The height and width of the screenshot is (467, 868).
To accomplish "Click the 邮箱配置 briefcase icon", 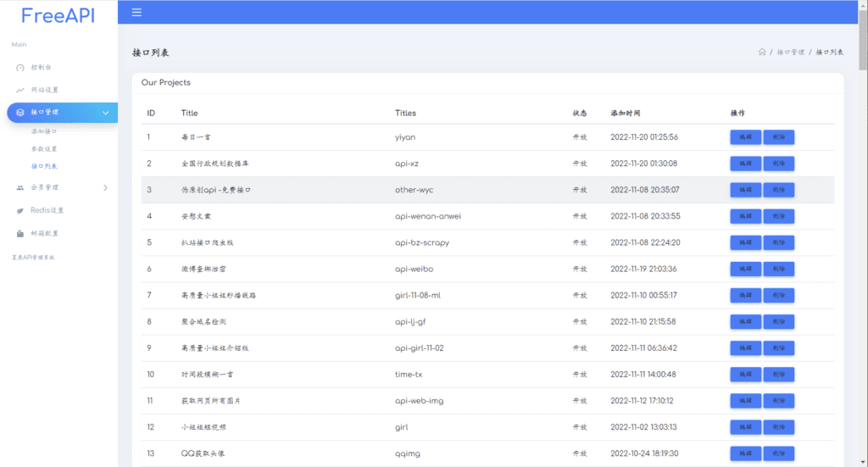I will 20,233.
